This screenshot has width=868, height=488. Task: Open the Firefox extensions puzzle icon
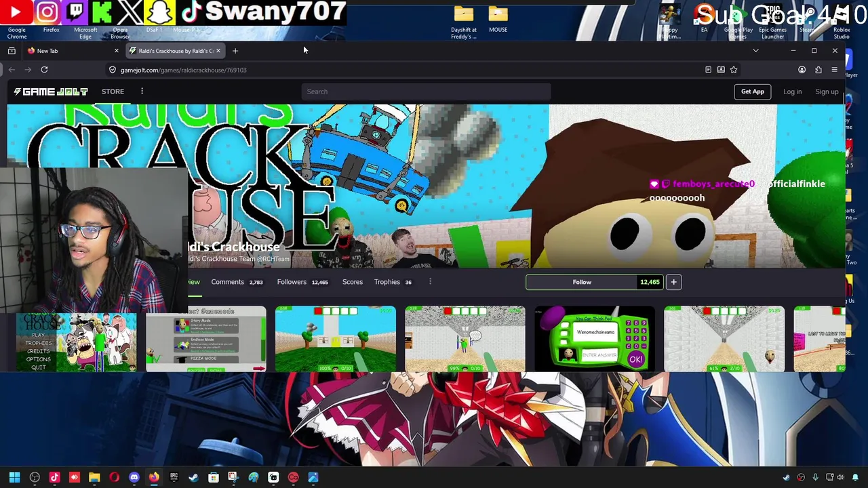(818, 70)
